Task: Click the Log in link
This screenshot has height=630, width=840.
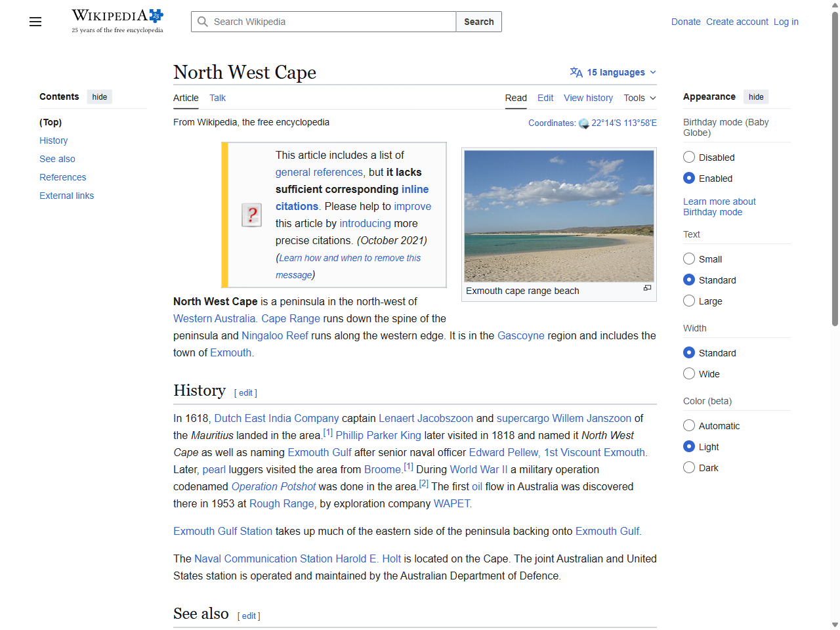Action: click(x=786, y=22)
